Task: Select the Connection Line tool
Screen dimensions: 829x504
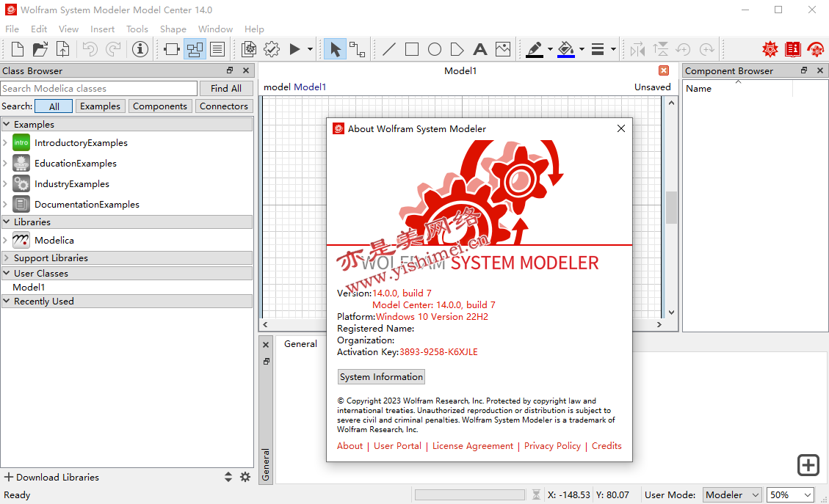Action: coord(358,49)
